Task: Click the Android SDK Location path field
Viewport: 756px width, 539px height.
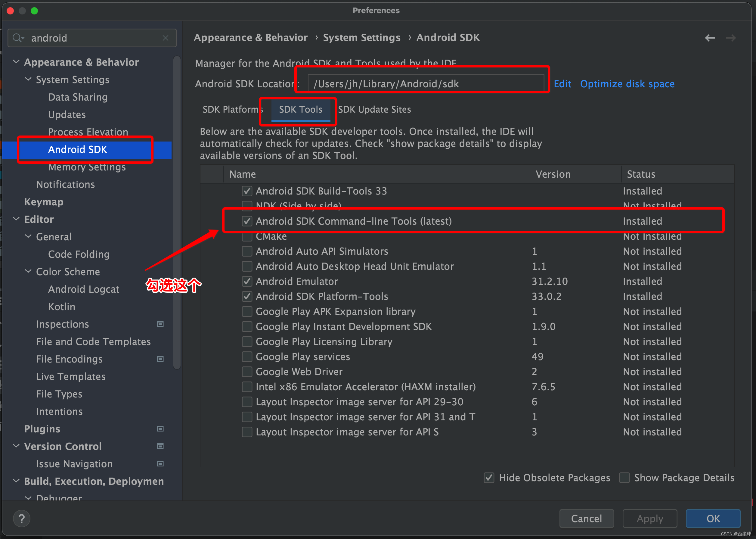Action: point(426,84)
